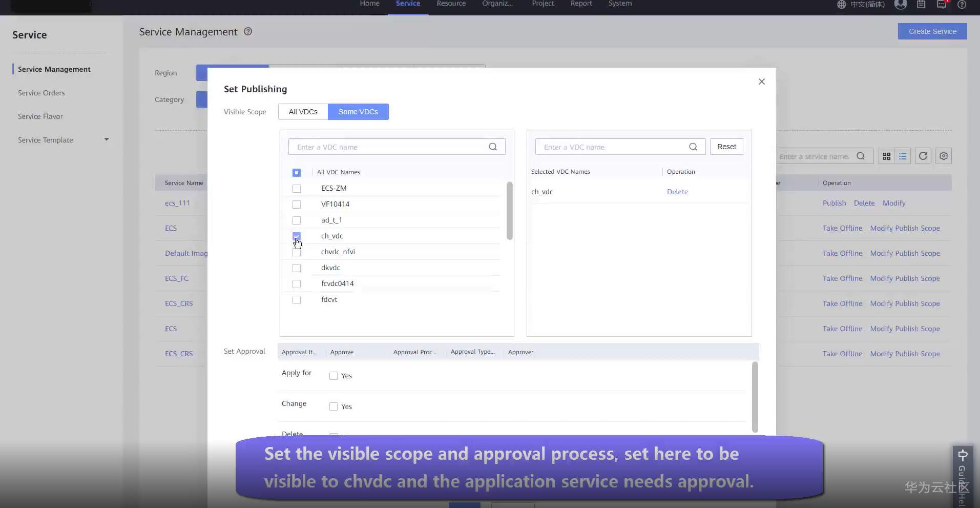
Task: Select the All VDCs visible scope tab
Action: click(303, 112)
